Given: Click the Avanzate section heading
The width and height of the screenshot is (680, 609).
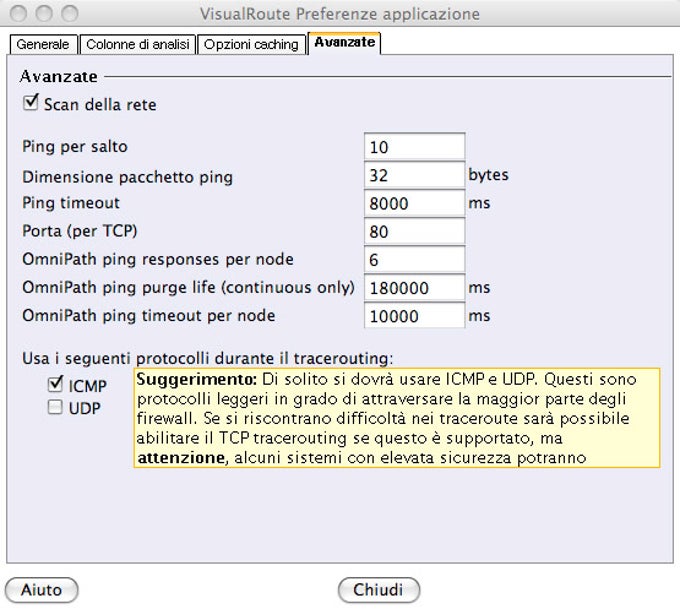Looking at the screenshot, I should tap(59, 77).
